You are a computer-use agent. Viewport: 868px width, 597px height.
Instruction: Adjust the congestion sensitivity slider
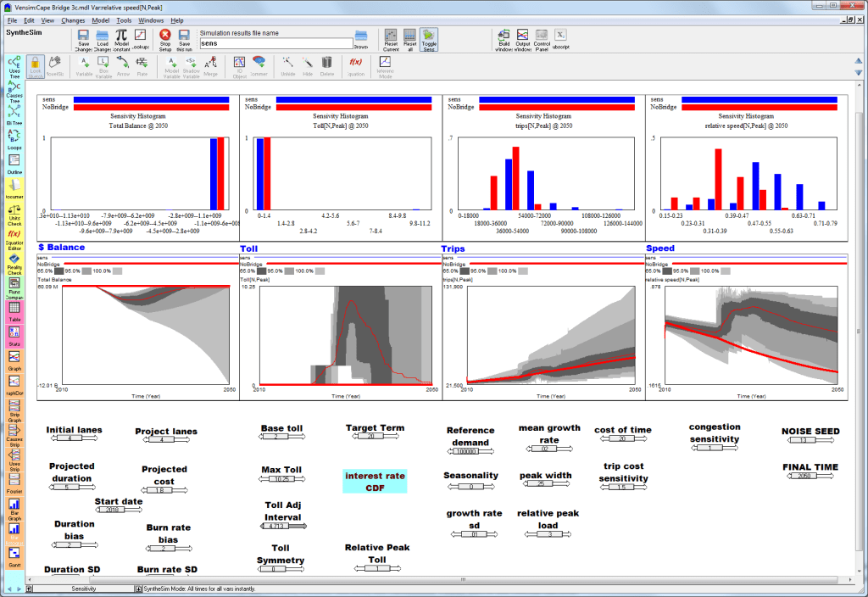coord(714,448)
